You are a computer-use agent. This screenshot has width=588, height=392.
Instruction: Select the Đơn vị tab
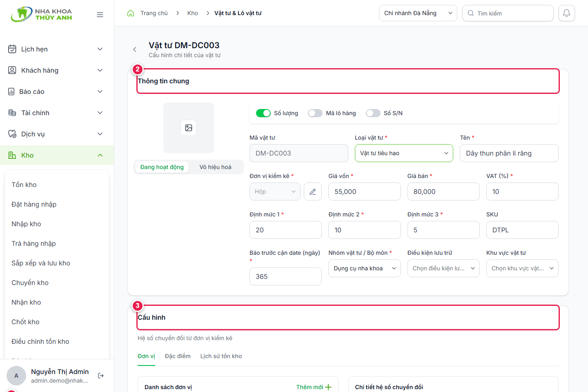(146, 356)
